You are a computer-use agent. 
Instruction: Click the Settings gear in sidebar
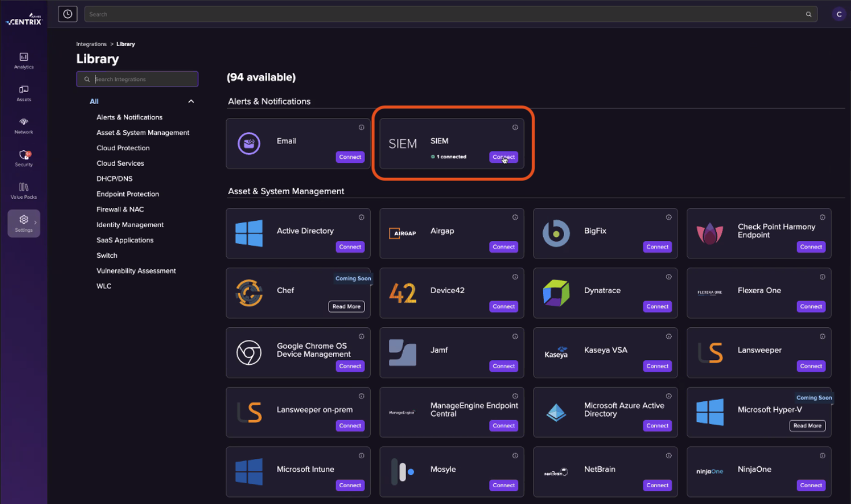tap(23, 222)
